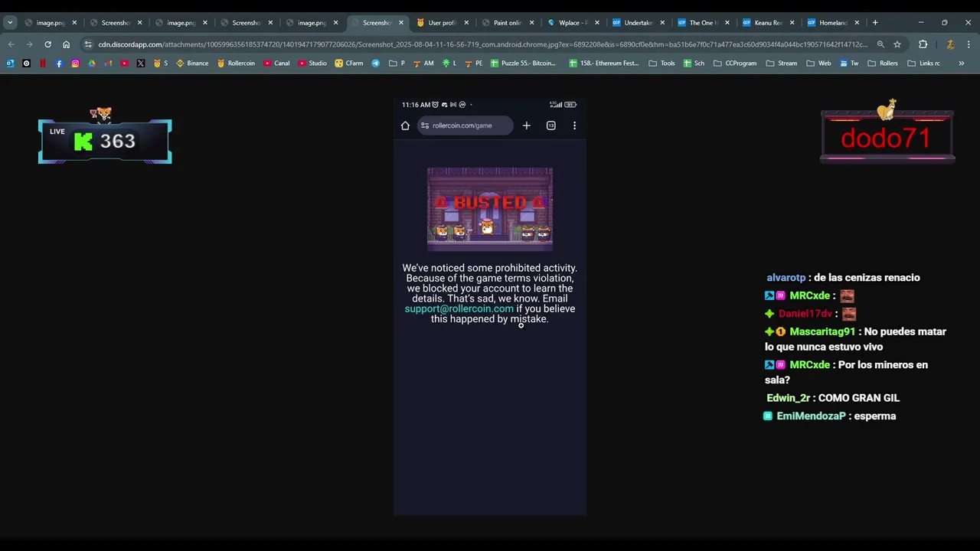
Task: Click the BUSTED pixel-art image
Action: [x=490, y=209]
